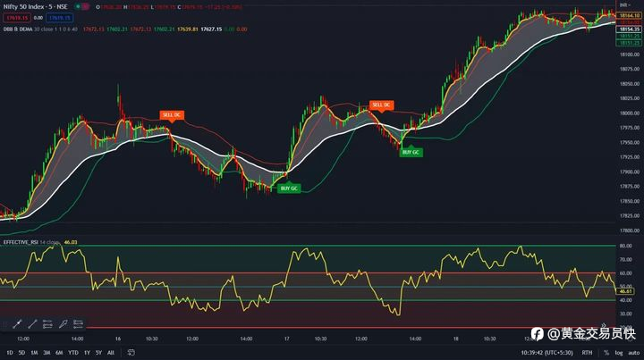Click the Nifty 50 Index symbol title
The image size is (644, 360).
pos(35,7)
